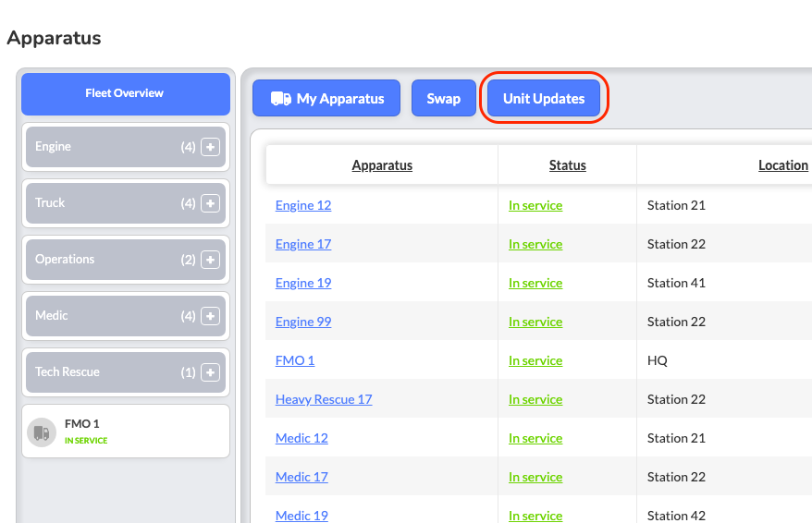Open Engine 12 link
This screenshot has width=812, height=523.
click(x=303, y=205)
